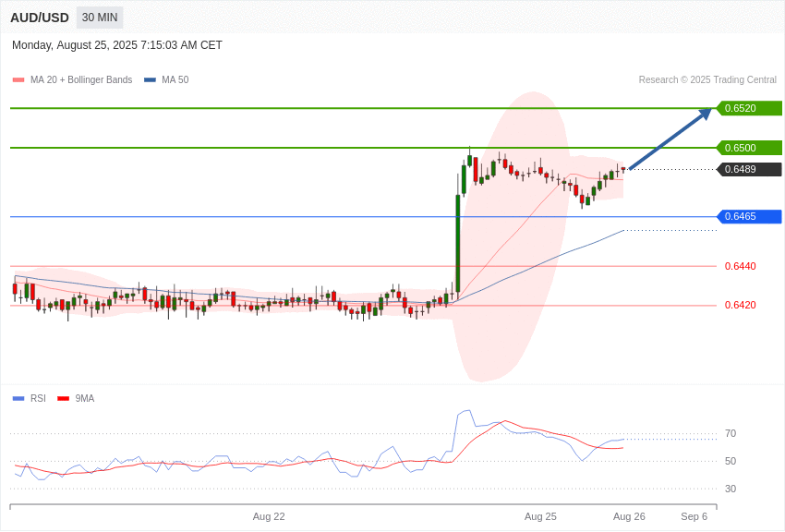785x532 pixels.
Task: Click the RSI 70 level label
Action: [731, 433]
